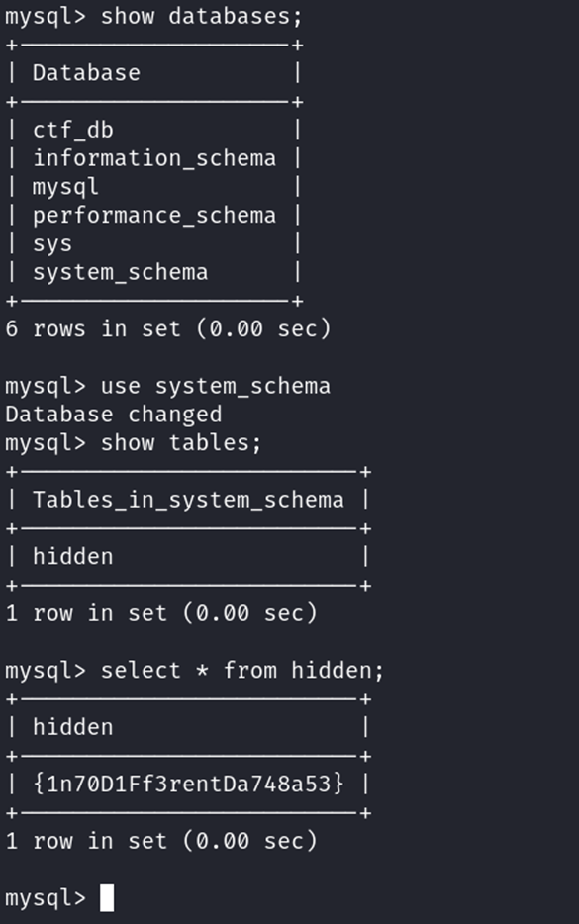579x924 pixels.
Task: Select system_schema in the database list
Action: [121, 272]
